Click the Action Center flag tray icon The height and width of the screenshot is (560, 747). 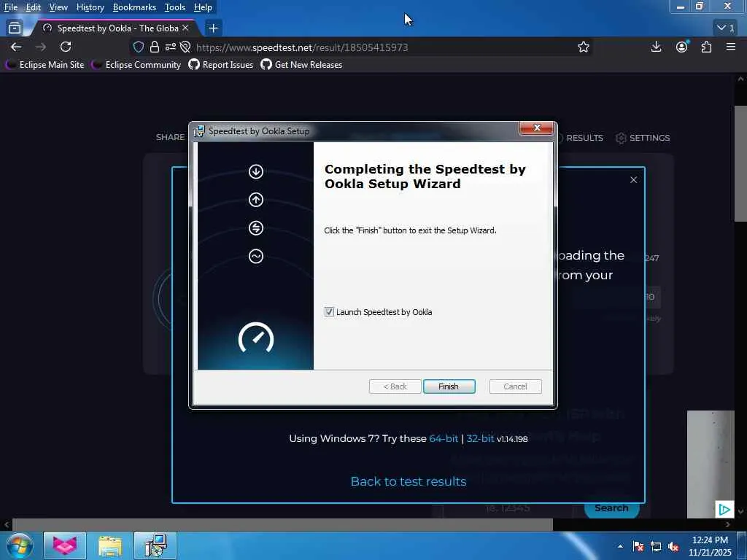pyautogui.click(x=638, y=546)
